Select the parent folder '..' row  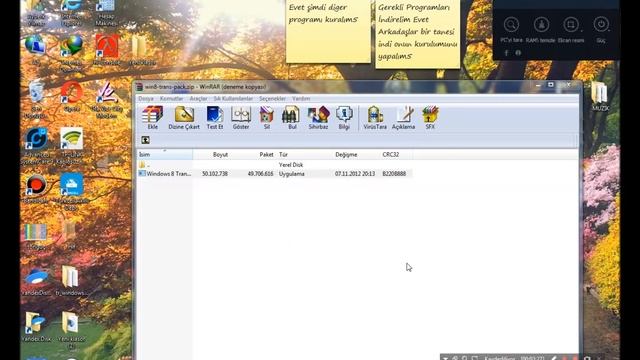pyautogui.click(x=275, y=164)
